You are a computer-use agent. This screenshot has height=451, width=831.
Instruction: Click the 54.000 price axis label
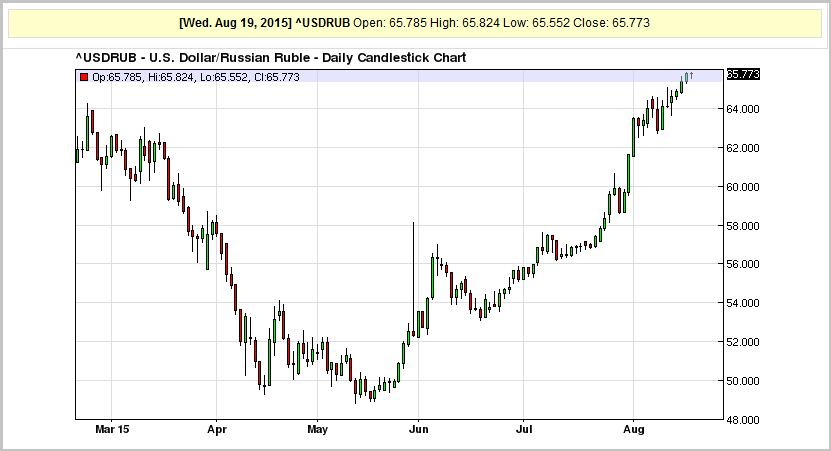(742, 303)
